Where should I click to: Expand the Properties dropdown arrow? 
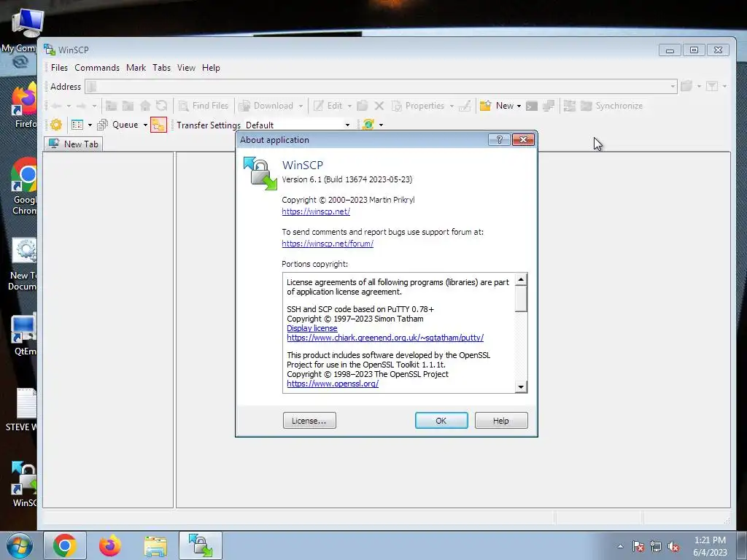(452, 106)
